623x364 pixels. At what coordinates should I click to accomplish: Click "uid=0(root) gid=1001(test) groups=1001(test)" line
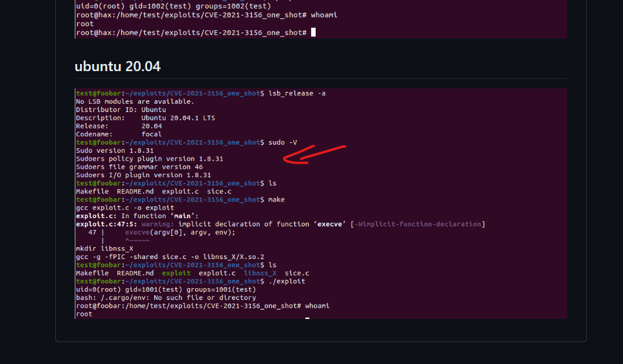(x=166, y=289)
